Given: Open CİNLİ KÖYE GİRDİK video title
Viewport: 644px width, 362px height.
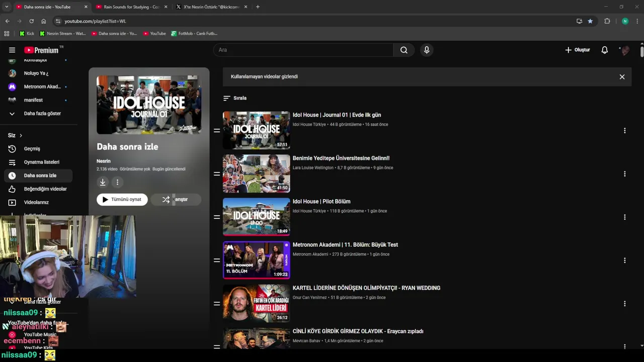Looking at the screenshot, I should click(x=358, y=331).
